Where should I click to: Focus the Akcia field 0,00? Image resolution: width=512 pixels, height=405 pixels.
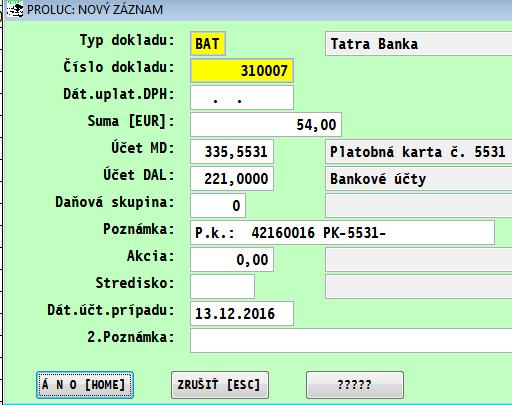click(232, 259)
